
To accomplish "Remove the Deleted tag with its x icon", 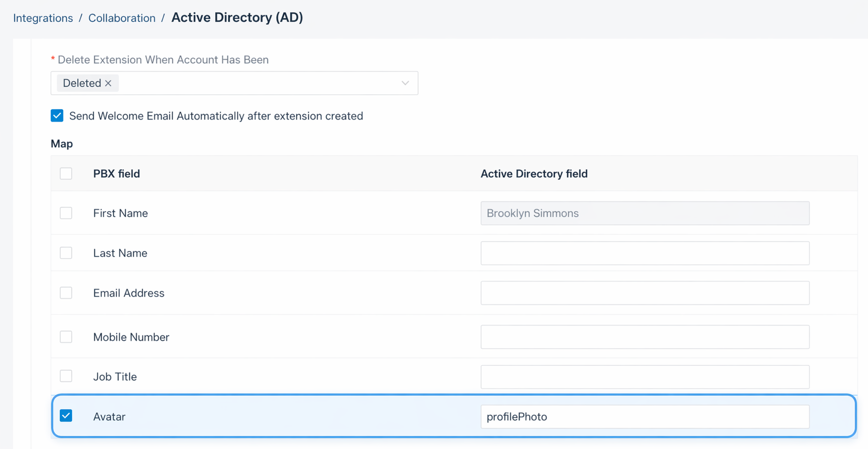I will point(108,83).
